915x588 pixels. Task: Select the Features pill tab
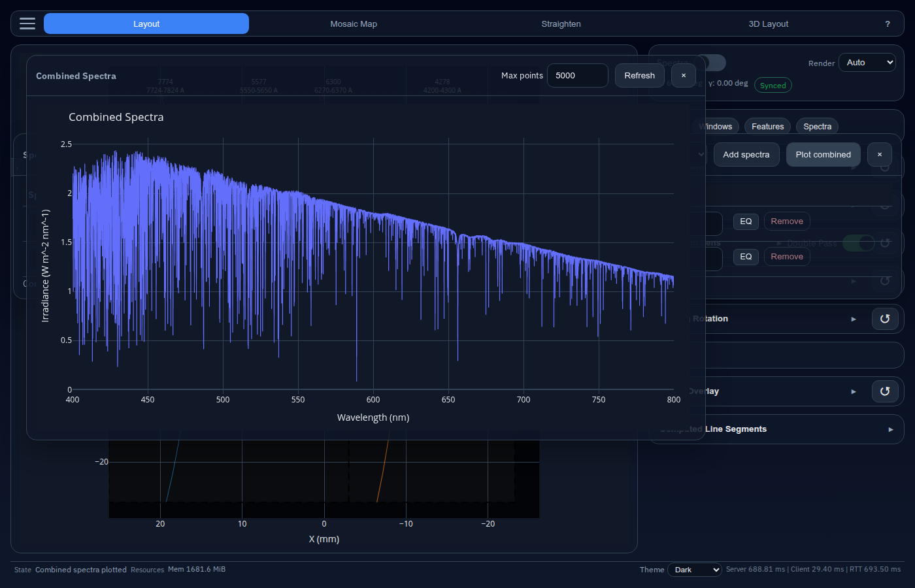tap(767, 127)
